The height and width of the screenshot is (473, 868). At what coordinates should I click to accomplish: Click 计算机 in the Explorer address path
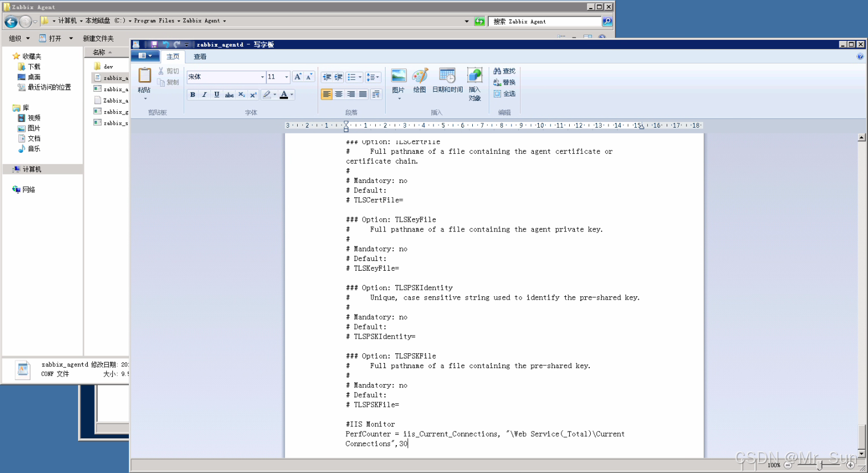pyautogui.click(x=67, y=21)
